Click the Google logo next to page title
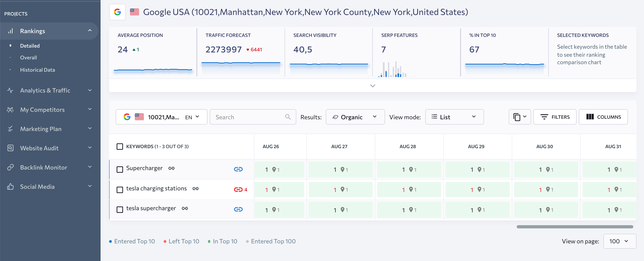644x261 pixels. (x=117, y=12)
